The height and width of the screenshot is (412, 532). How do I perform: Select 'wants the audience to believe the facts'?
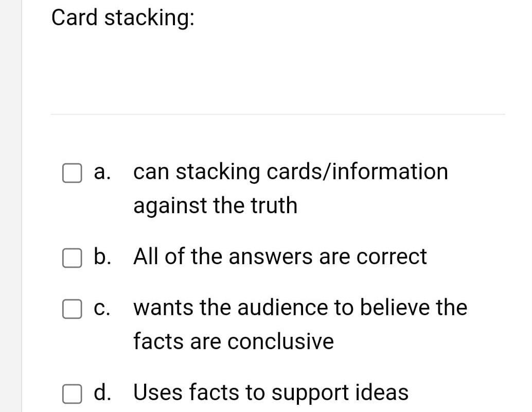300,307
